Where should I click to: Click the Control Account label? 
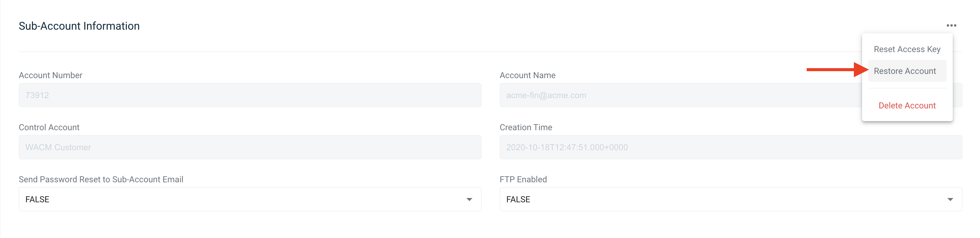[x=49, y=127]
